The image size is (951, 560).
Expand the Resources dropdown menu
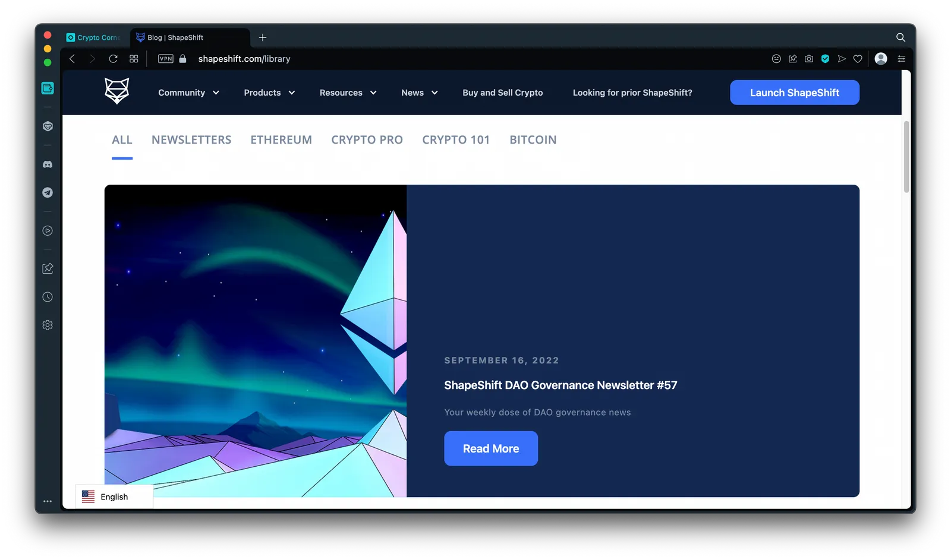[348, 93]
